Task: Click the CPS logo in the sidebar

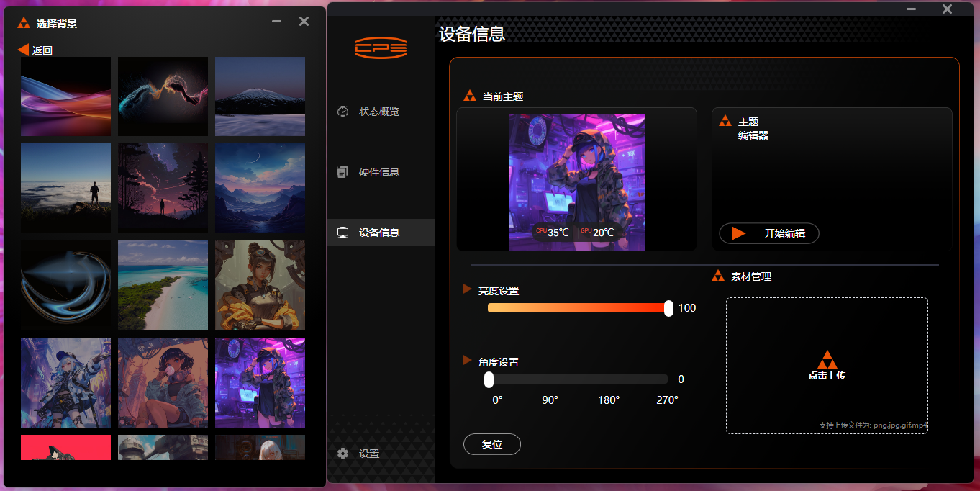Action: tap(381, 48)
